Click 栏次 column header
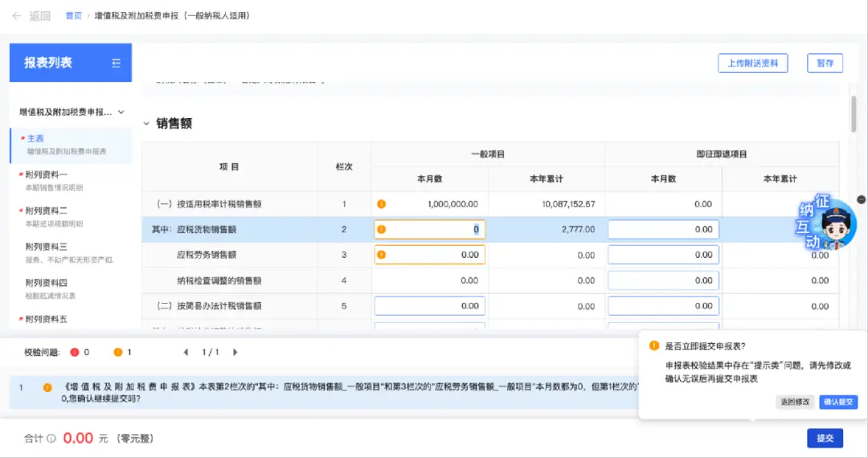 click(x=344, y=166)
